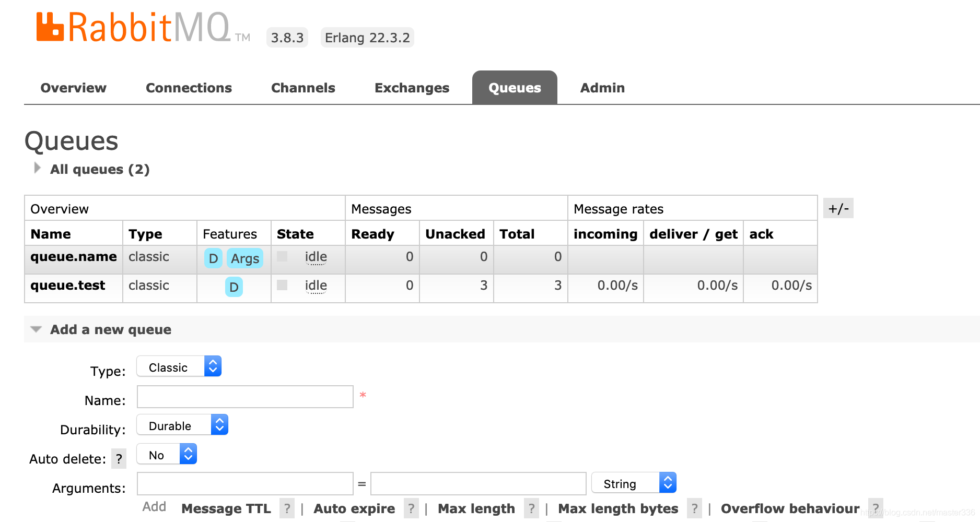Sort the table by Total column
This screenshot has width=980, height=522.
click(x=517, y=234)
